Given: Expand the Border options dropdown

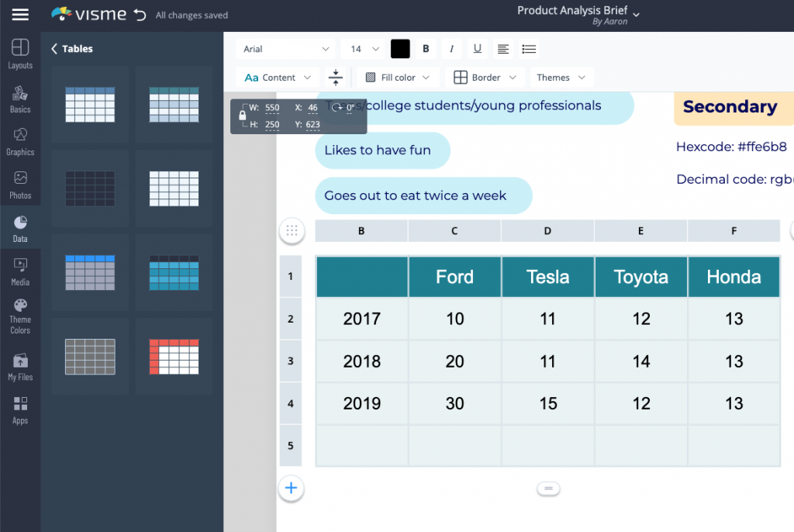Looking at the screenshot, I should coord(485,77).
